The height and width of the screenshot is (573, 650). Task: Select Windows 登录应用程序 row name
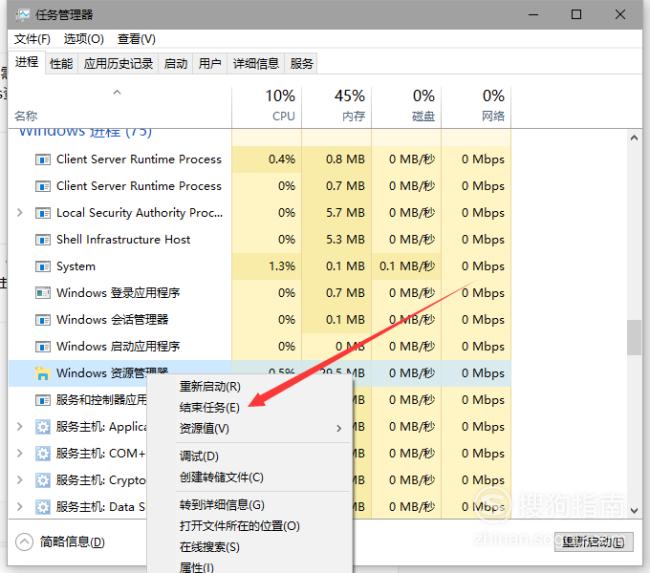tap(118, 293)
